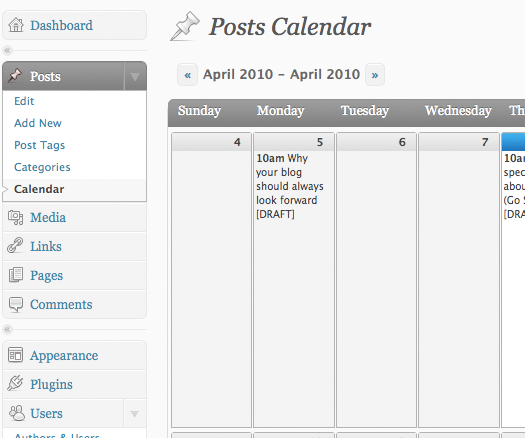The image size is (525, 438).
Task: Click the Posts pushpin icon in sidebar
Action: tap(15, 75)
